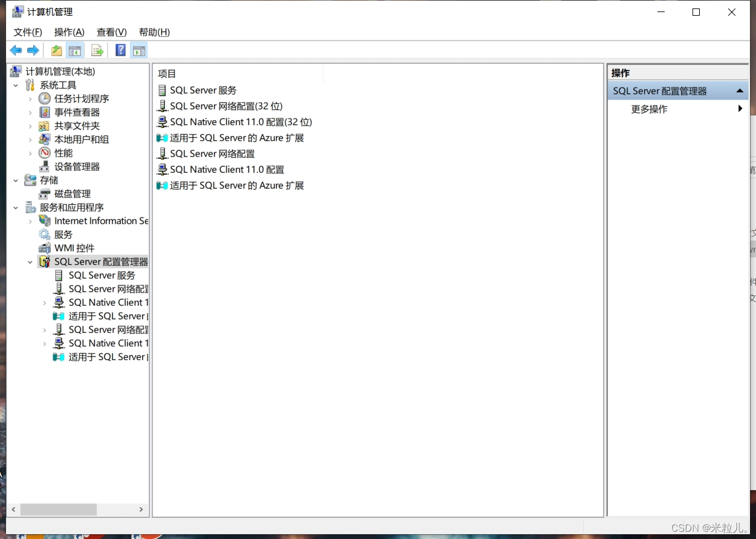The image size is (756, 539).
Task: Click the 性能 gauge icon in tree
Action: pyautogui.click(x=45, y=153)
